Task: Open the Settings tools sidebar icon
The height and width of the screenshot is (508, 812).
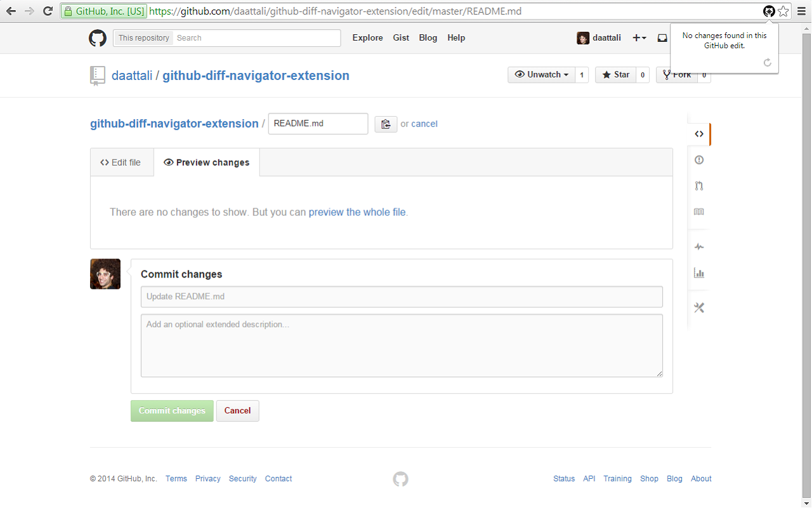Action: point(699,308)
